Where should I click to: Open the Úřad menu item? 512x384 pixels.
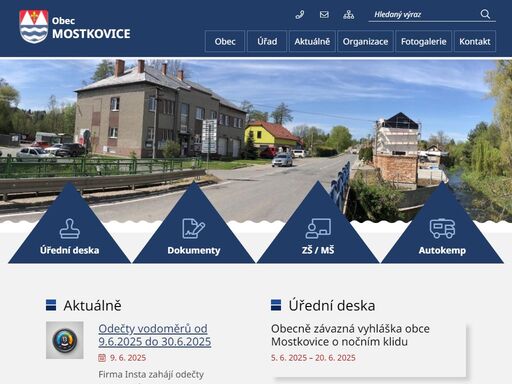pos(267,41)
